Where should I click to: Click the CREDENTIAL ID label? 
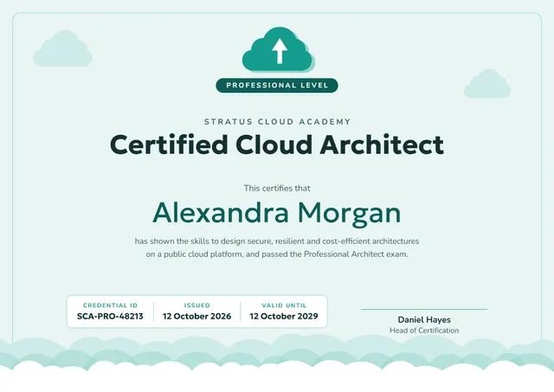tap(110, 305)
